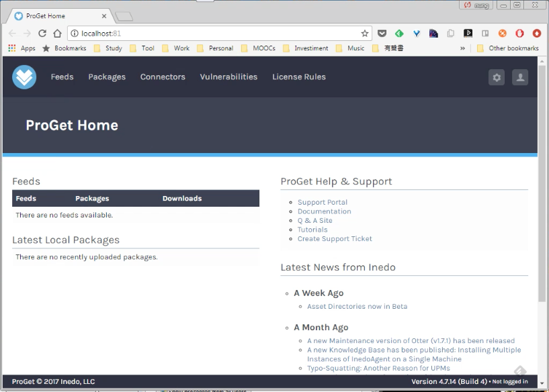
Task: Open the Music bookmarks folder
Action: tap(350, 48)
